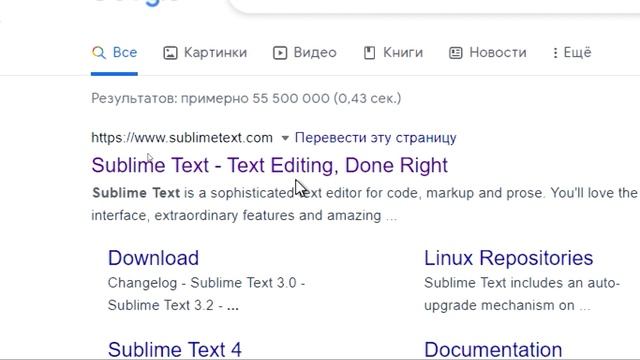Click the play icon beside Видео
Screen dimensions: 640x360
280,53
